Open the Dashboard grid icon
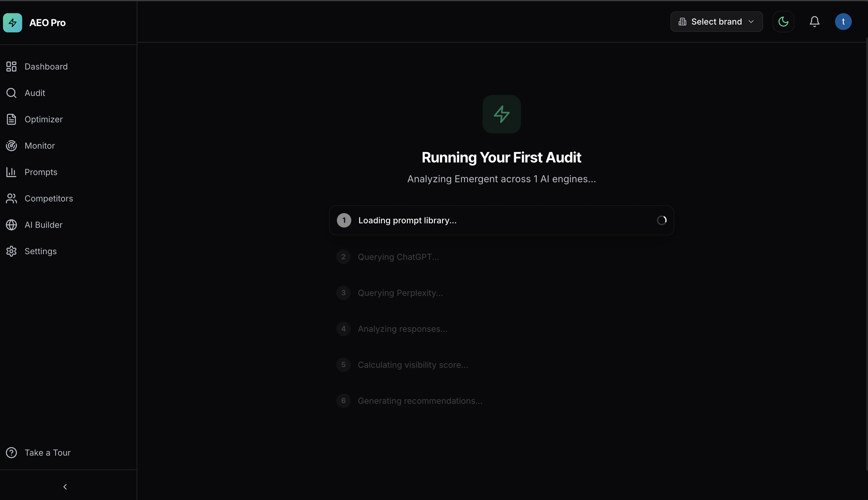This screenshot has height=500, width=868. point(11,67)
